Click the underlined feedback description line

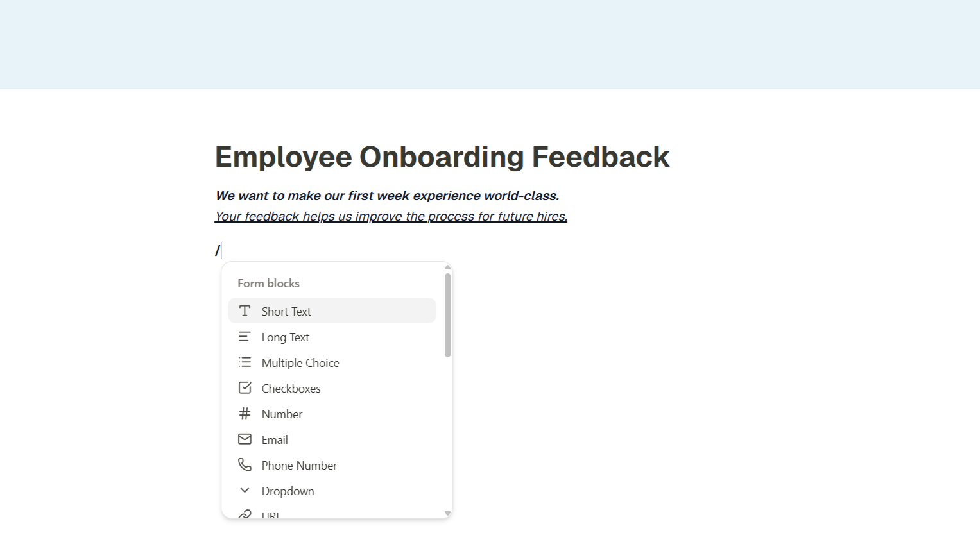pyautogui.click(x=391, y=216)
